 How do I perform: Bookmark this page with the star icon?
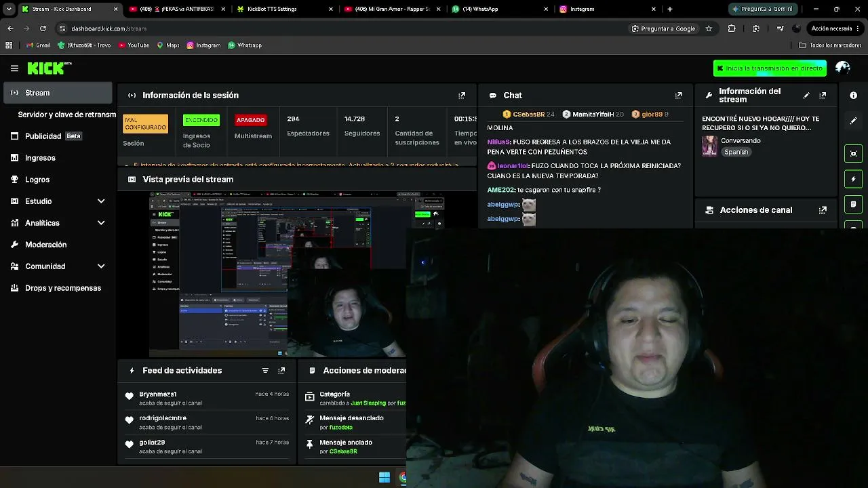[x=709, y=28]
